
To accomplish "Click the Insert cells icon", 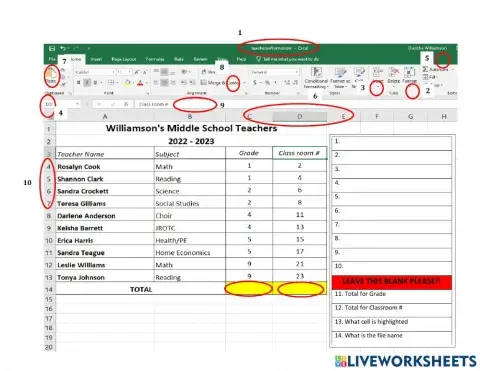I will point(378,73).
